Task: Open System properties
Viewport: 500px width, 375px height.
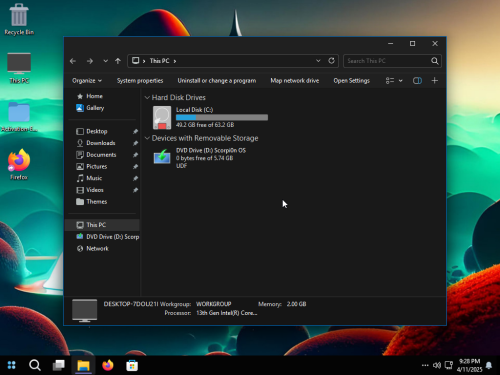Action: click(140, 81)
